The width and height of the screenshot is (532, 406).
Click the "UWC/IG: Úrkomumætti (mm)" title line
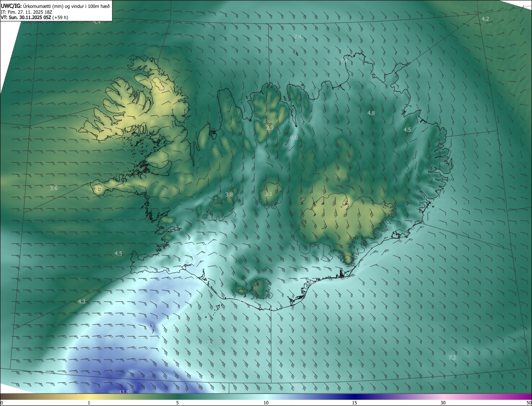pyautogui.click(x=55, y=5)
